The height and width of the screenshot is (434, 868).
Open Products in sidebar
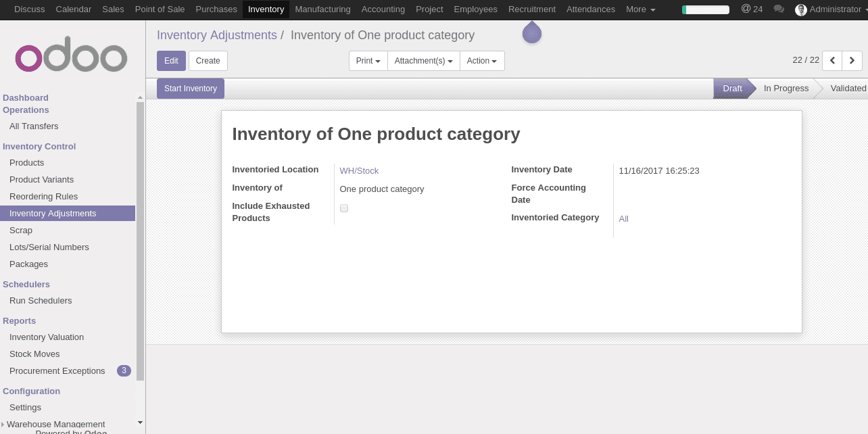pyautogui.click(x=27, y=163)
